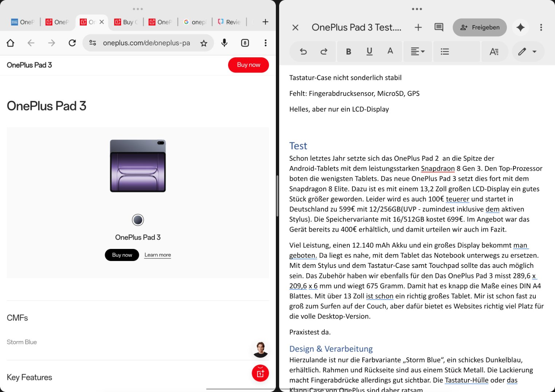Image resolution: width=555 pixels, height=392 pixels.
Task: Switch to the Revie tab
Action: point(229,22)
